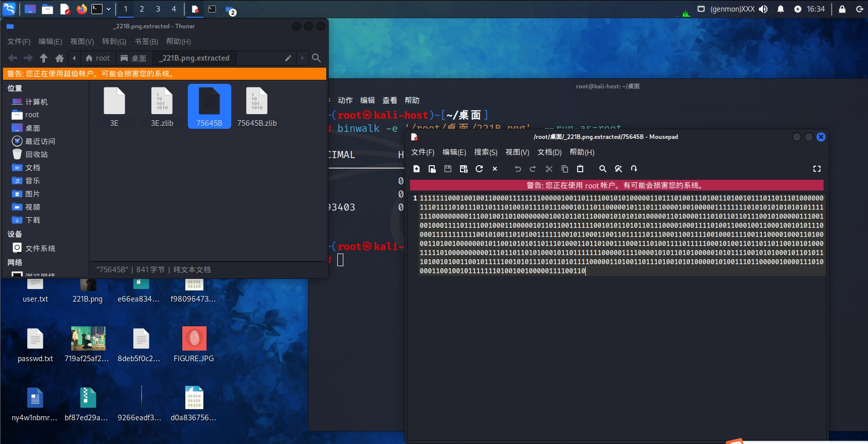Image resolution: width=868 pixels, height=444 pixels.
Task: Click the _221B.png.extracted path button
Action: tap(194, 58)
